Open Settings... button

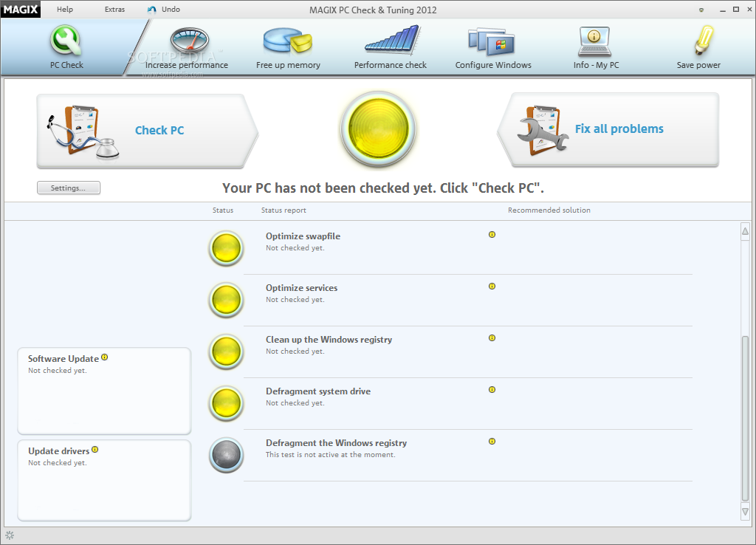(69, 188)
